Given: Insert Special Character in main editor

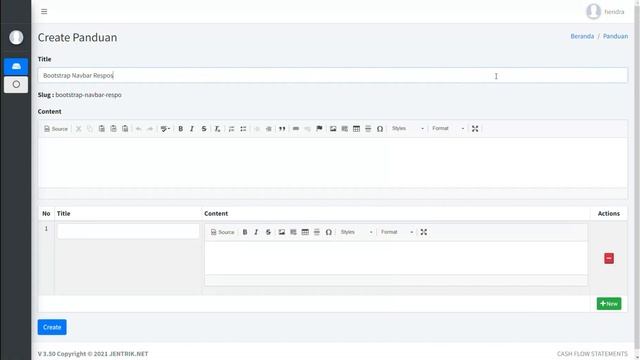Looking at the screenshot, I should pos(380,129).
